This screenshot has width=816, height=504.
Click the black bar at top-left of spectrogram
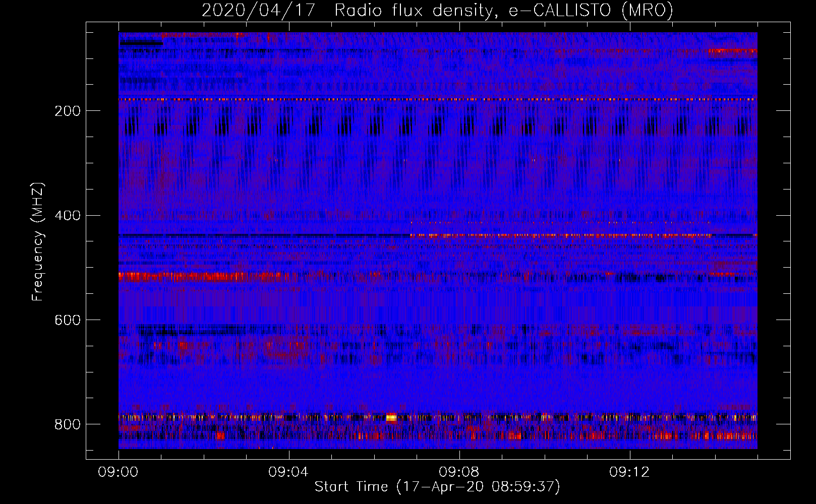[x=141, y=43]
